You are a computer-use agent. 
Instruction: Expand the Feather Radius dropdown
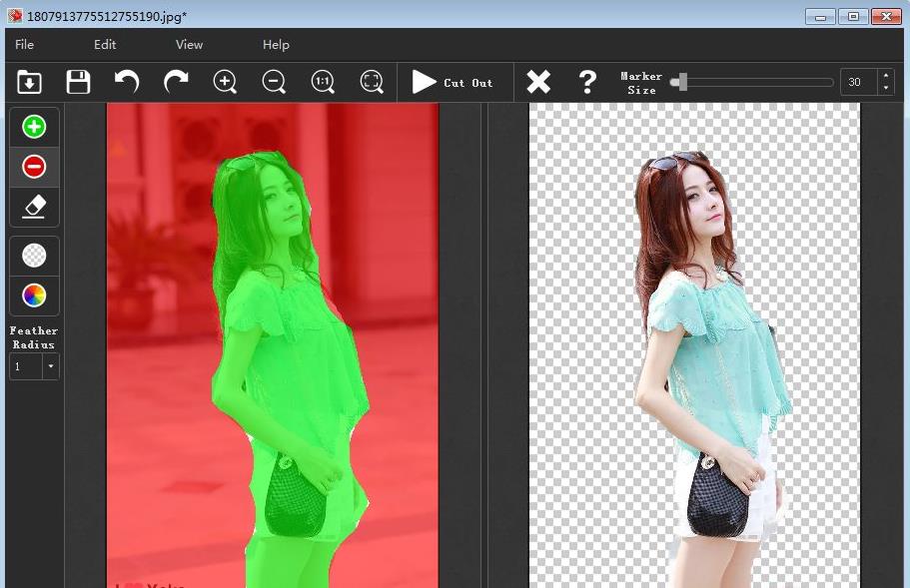[x=50, y=367]
